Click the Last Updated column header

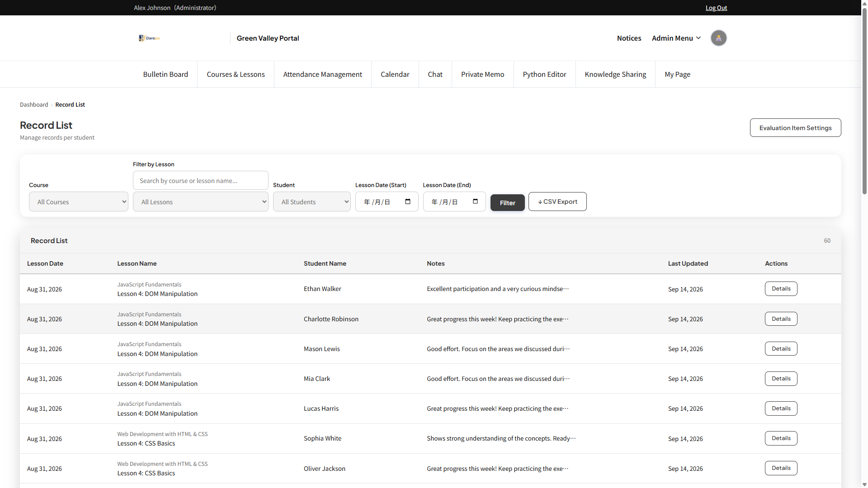coord(688,263)
